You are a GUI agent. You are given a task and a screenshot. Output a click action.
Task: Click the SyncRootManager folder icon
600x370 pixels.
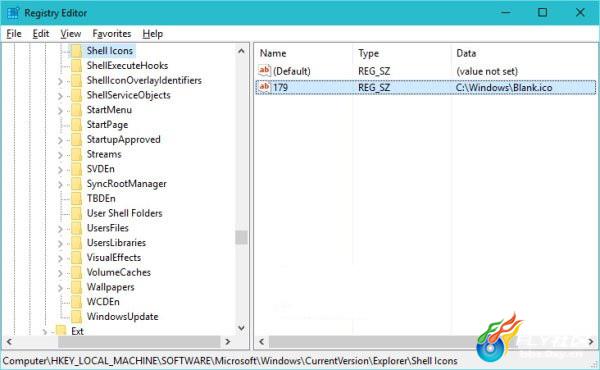(77, 184)
